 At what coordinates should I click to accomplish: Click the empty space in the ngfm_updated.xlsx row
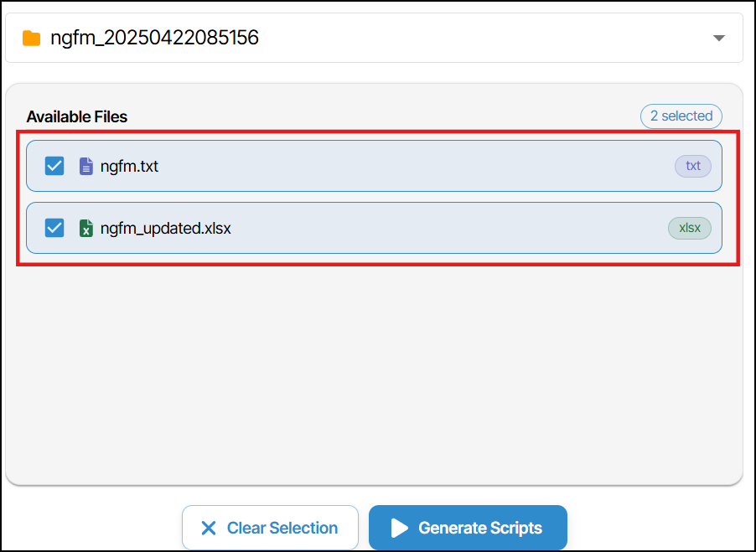pos(448,228)
